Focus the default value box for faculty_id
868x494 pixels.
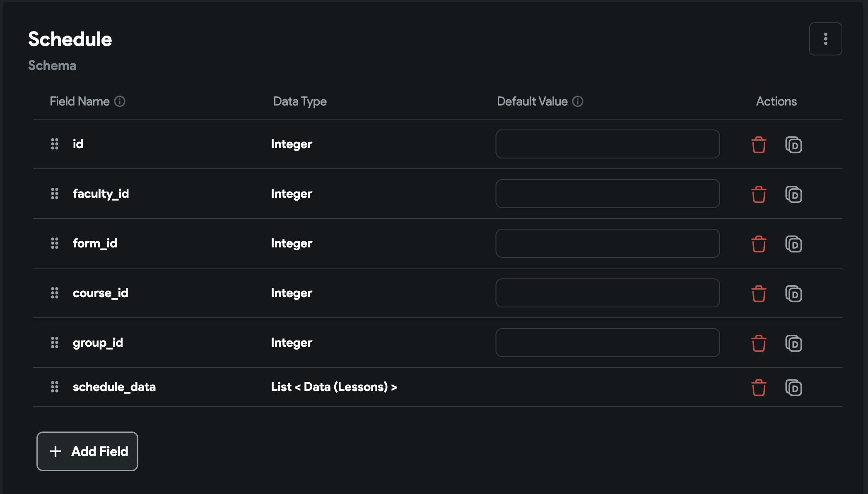608,194
